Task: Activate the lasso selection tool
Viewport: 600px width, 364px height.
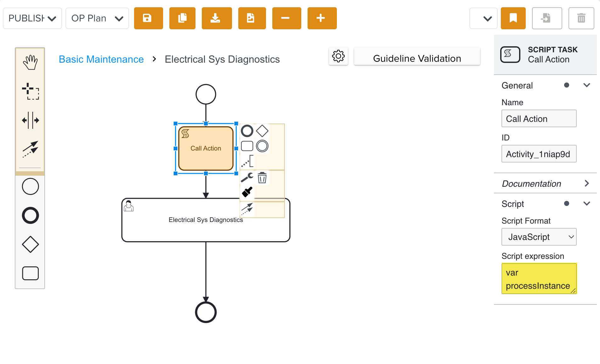Action: click(30, 91)
